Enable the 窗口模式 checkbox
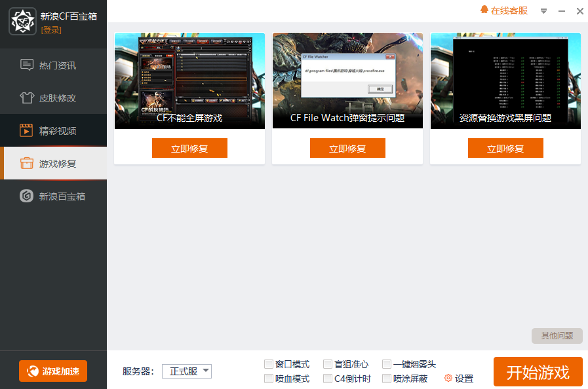 (x=269, y=364)
